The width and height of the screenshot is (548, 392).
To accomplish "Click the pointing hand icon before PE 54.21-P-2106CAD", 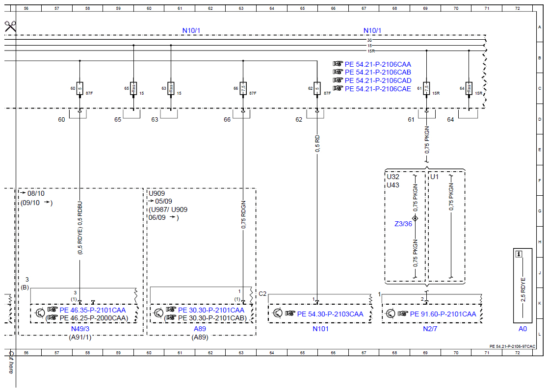I will (338, 80).
